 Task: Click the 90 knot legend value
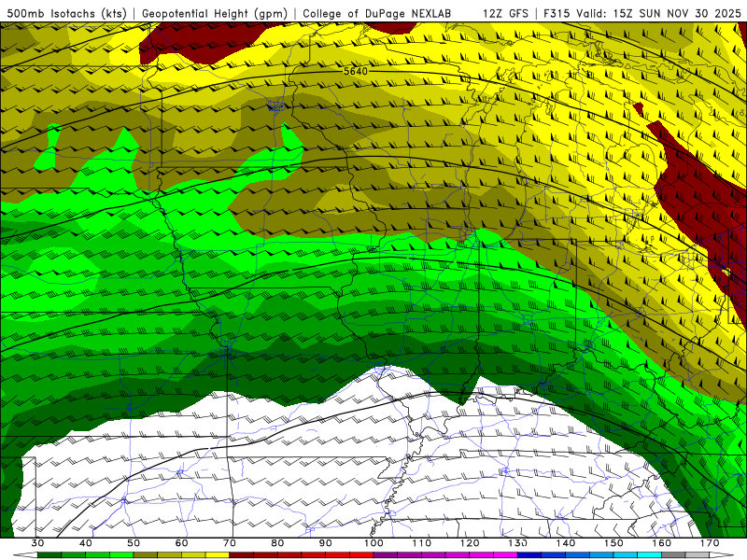coord(325,543)
